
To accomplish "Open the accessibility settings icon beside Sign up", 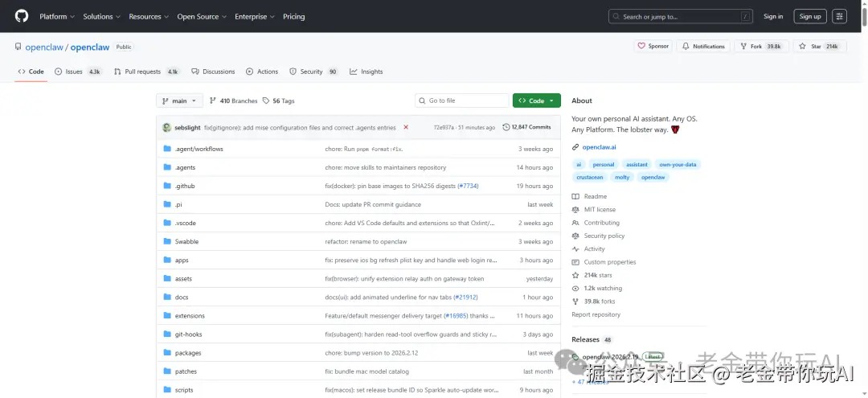I will [839, 17].
